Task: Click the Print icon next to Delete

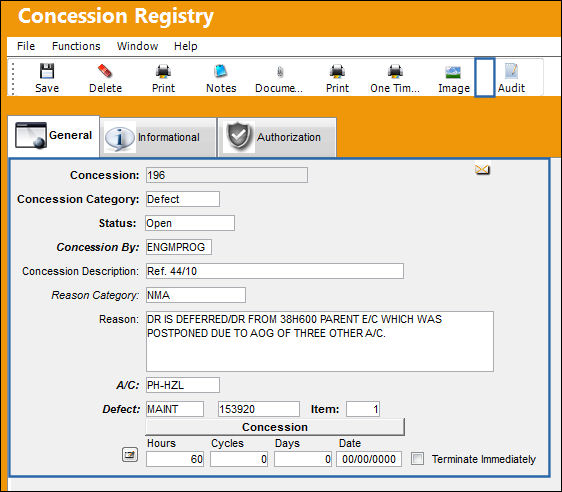Action: click(x=163, y=71)
